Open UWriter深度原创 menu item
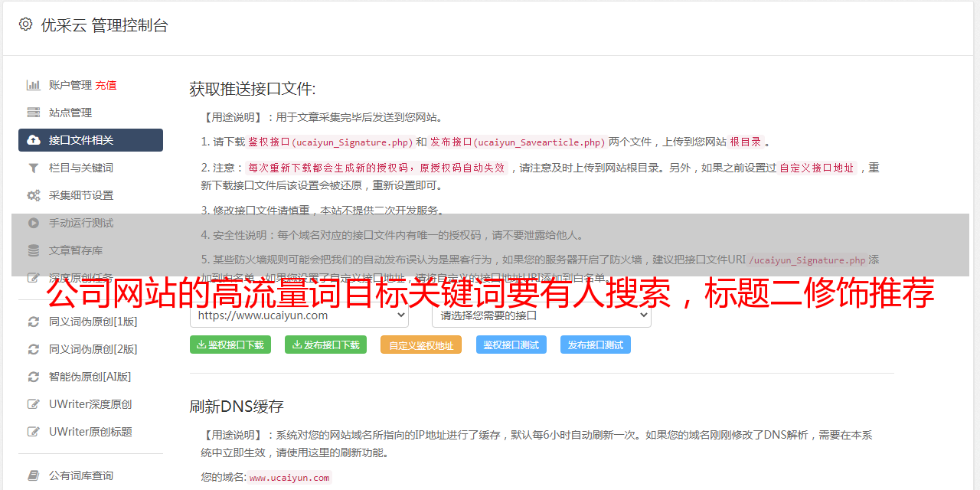This screenshot has width=980, height=490. pyautogui.click(x=90, y=404)
